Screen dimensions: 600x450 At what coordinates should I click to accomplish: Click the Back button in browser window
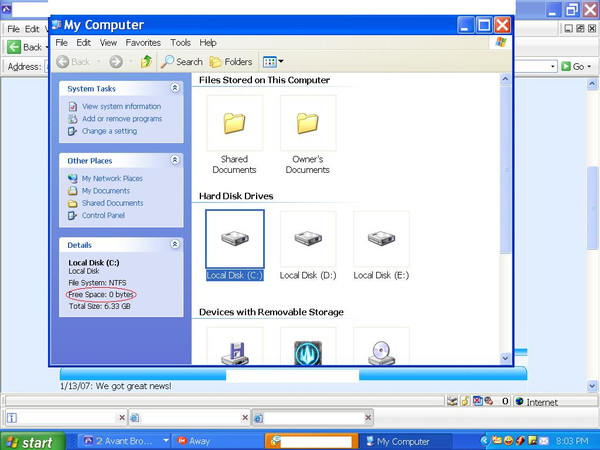24,47
